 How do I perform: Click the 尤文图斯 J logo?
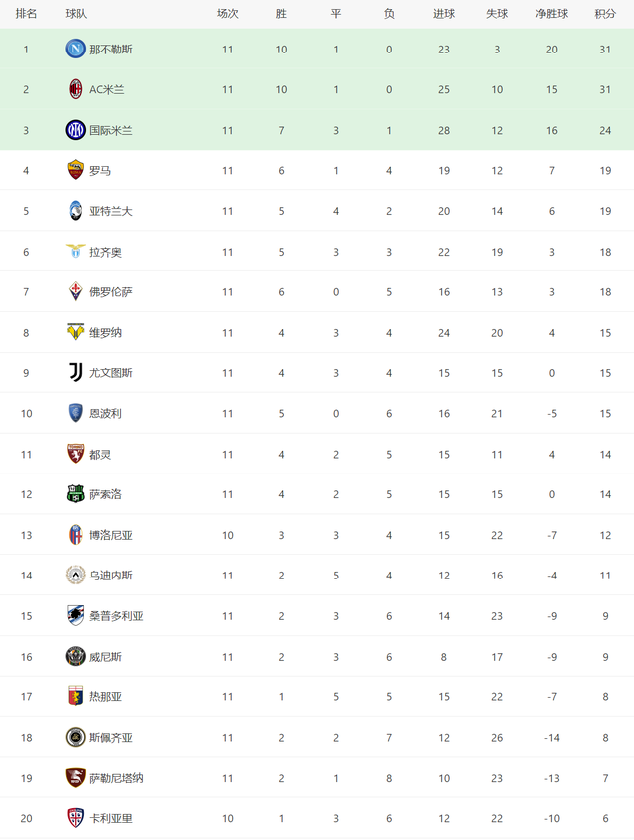point(75,372)
